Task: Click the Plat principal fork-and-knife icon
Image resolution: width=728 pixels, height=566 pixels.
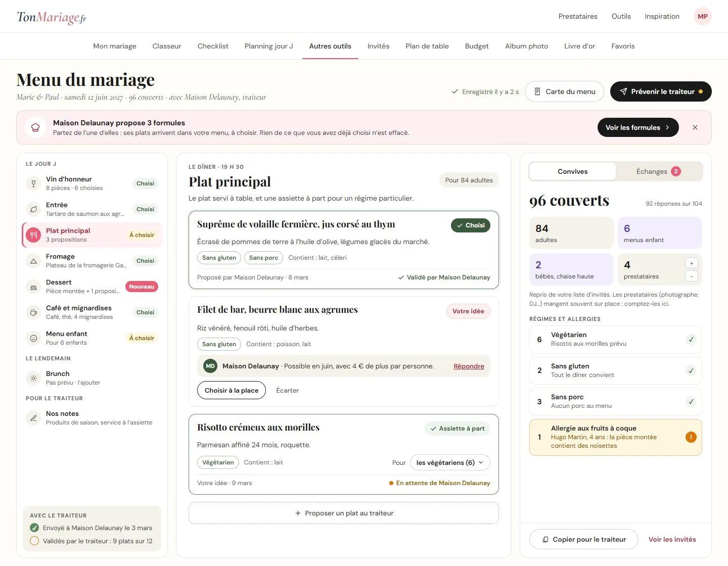Action: pyautogui.click(x=33, y=235)
